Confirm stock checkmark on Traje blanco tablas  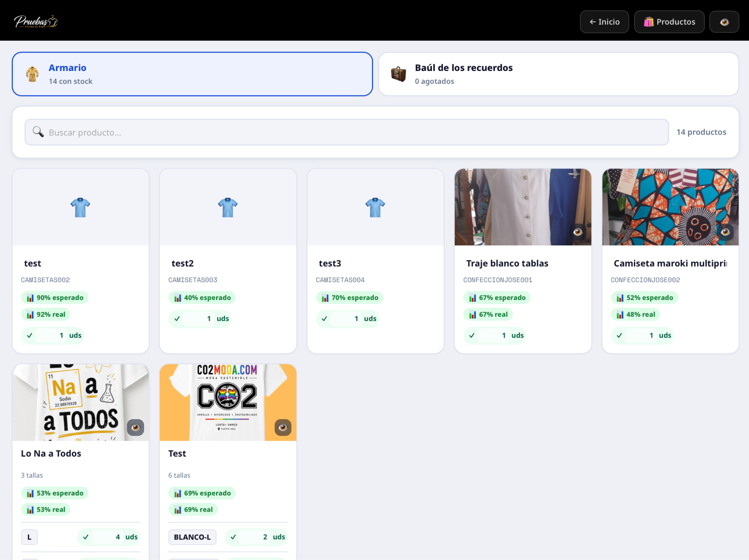click(x=472, y=335)
